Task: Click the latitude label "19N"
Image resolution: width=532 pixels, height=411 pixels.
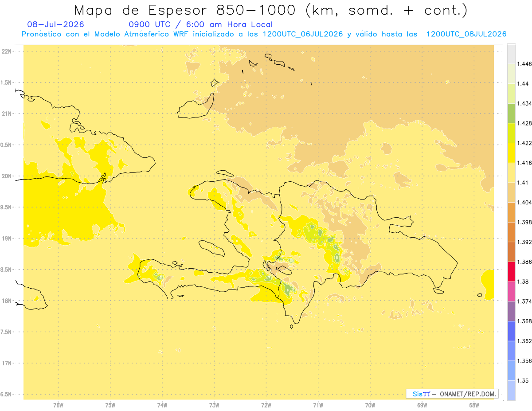Action: (7, 238)
